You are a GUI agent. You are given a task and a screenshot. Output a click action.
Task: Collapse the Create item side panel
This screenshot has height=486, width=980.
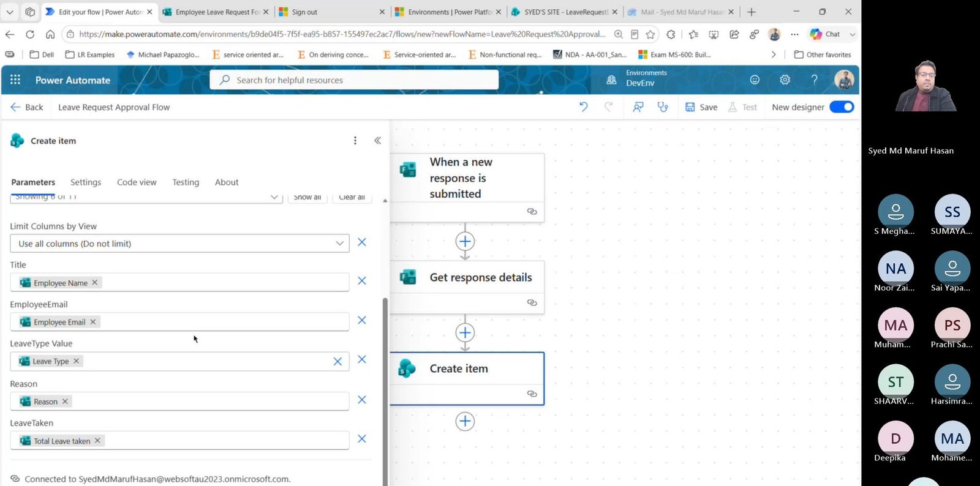point(377,141)
